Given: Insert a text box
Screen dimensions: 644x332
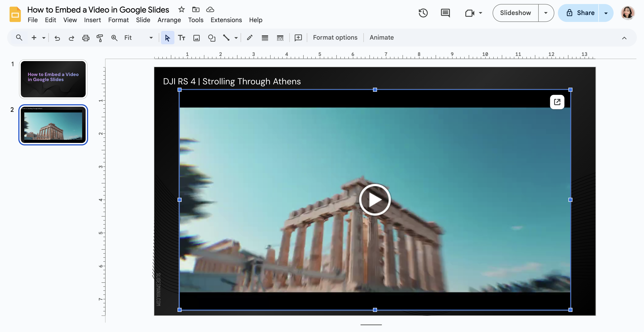Looking at the screenshot, I should tap(182, 38).
